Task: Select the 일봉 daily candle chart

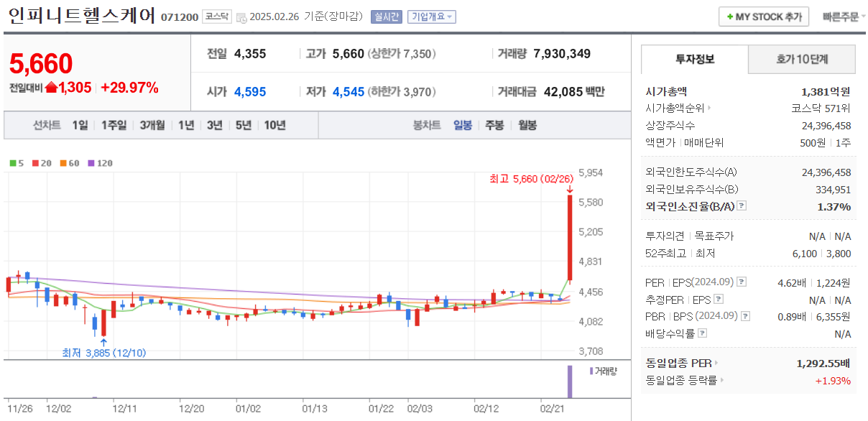Action: click(463, 125)
